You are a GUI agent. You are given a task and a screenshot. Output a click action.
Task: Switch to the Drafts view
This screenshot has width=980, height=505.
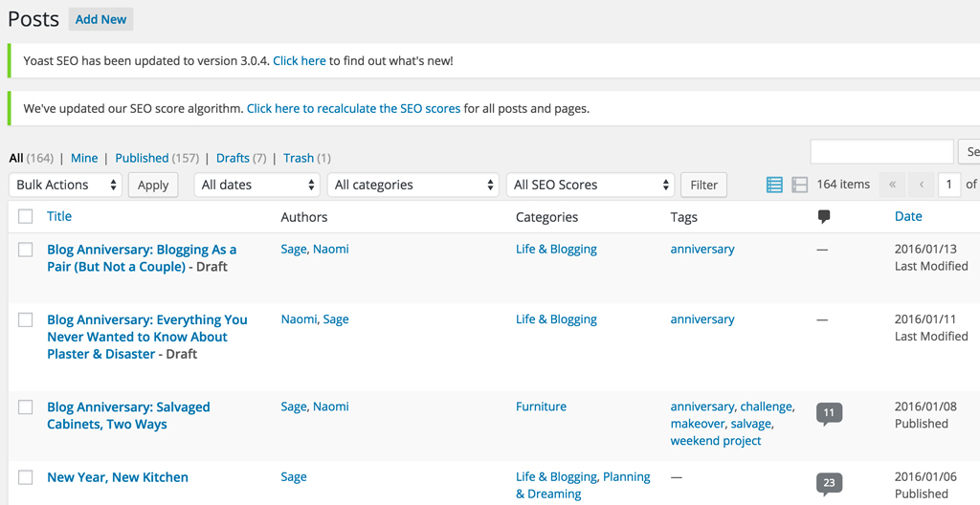[233, 158]
